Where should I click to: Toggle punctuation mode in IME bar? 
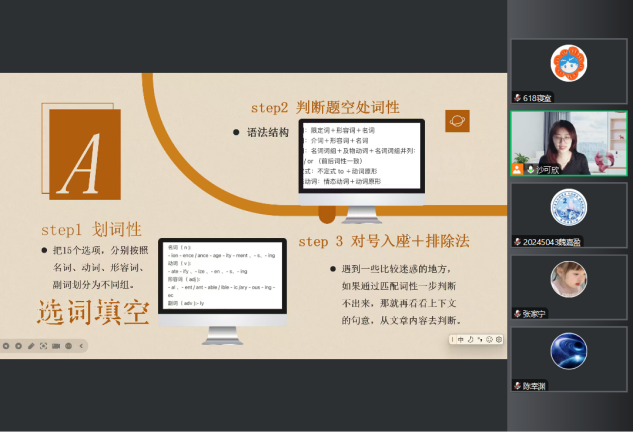tap(479, 340)
